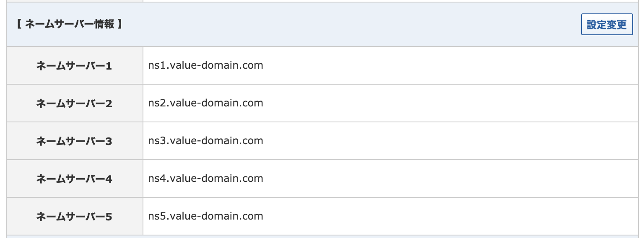Click the ns2.value-domain.com value text
The image size is (644, 238).
click(x=205, y=103)
